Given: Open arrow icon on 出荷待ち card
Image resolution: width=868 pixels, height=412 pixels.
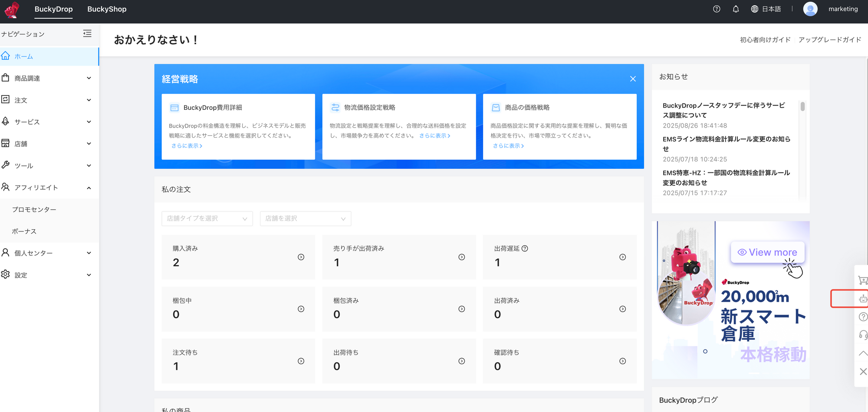Looking at the screenshot, I should point(462,361).
